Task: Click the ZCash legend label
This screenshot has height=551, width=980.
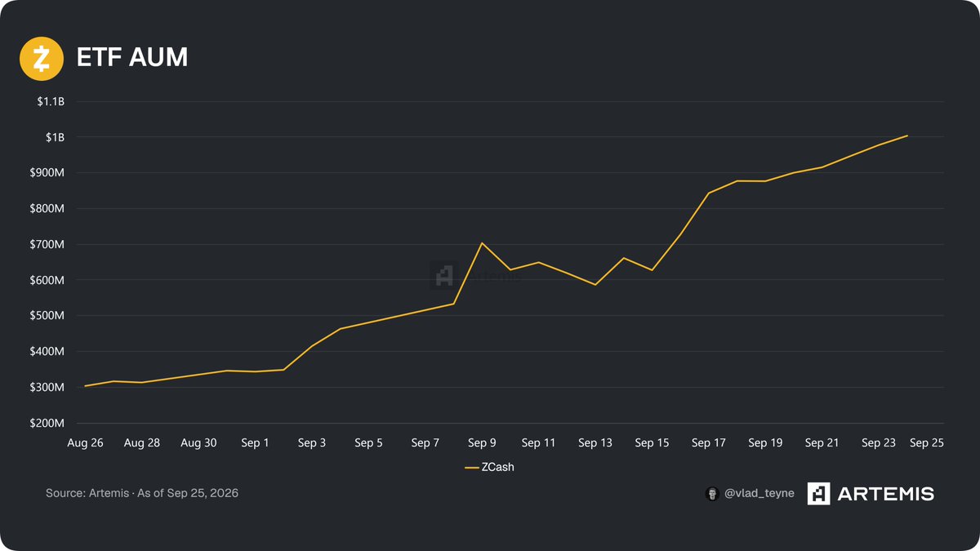Action: pyautogui.click(x=498, y=468)
